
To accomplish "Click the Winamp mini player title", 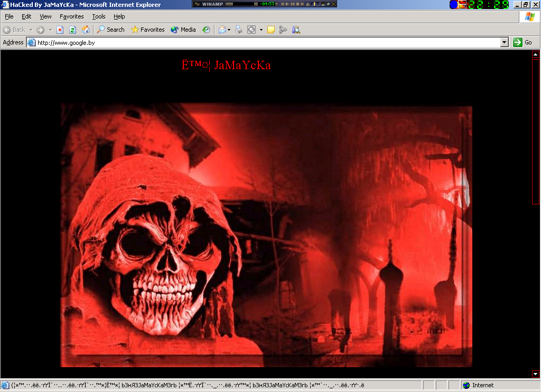I will point(212,4).
